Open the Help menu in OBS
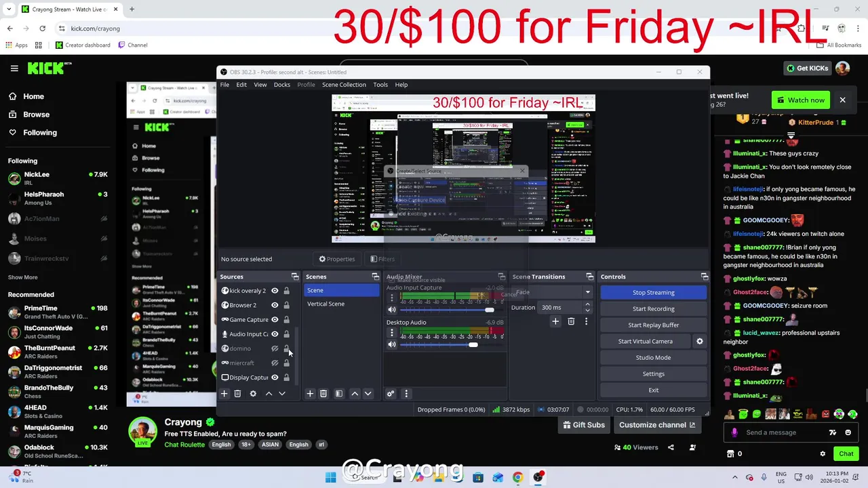This screenshot has width=868, height=488. tap(401, 85)
